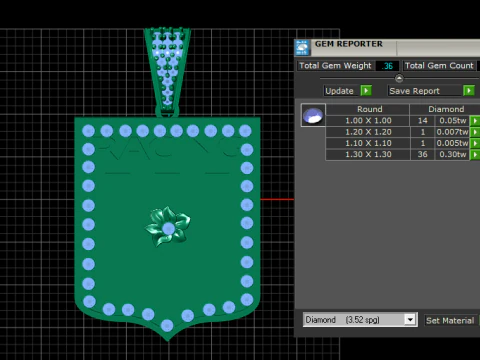This screenshot has height=360, width=480.
Task: Click the 0.30tw weight cell
Action: tap(452, 155)
